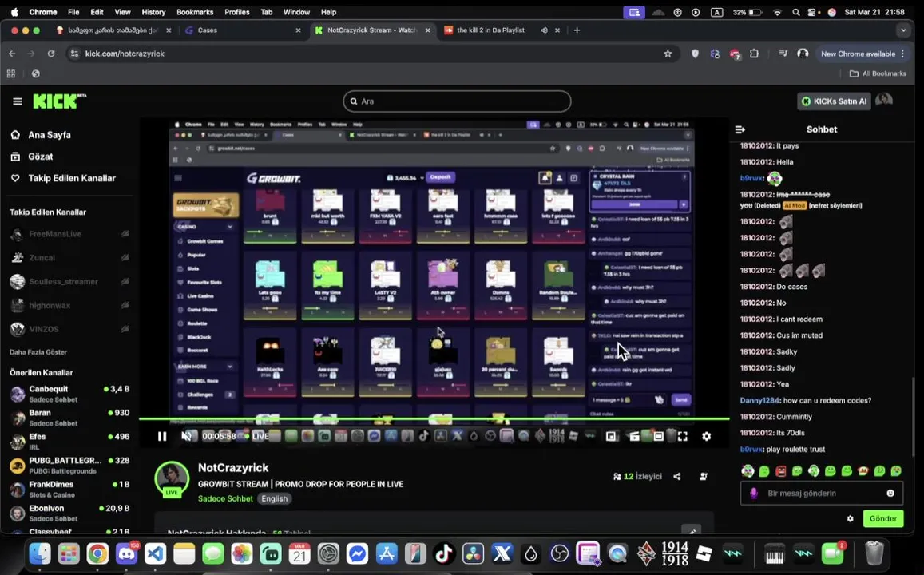
Task: Click the user icon beside share
Action: coord(704,477)
